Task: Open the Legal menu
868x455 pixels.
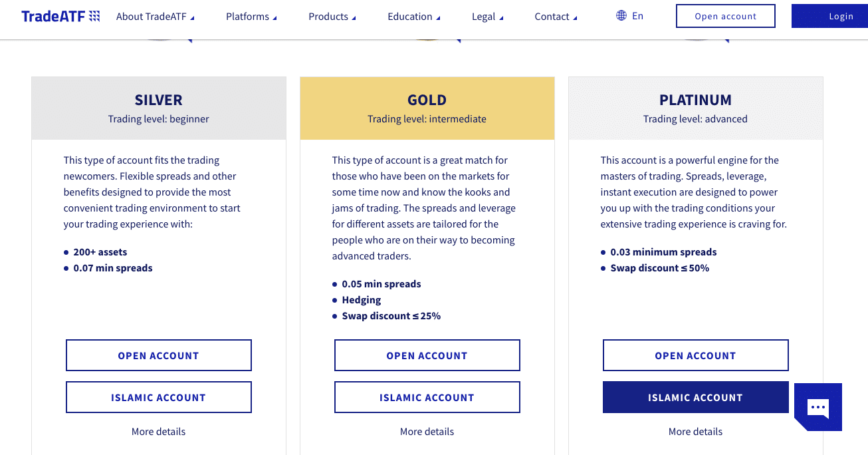Action: (x=488, y=17)
